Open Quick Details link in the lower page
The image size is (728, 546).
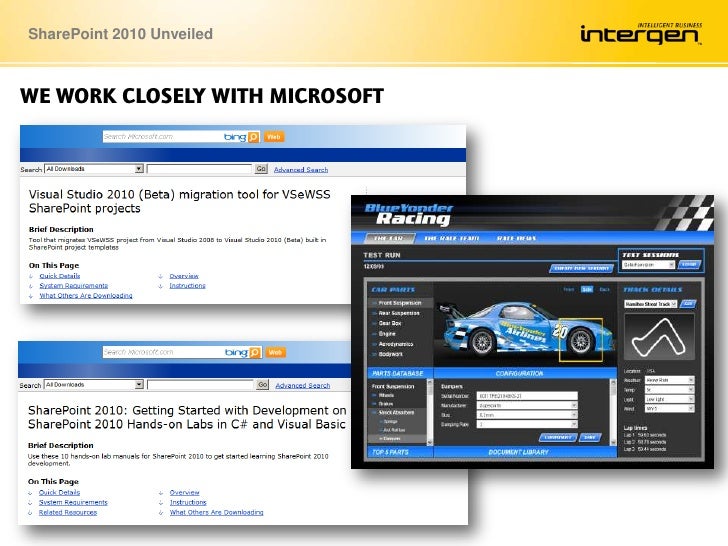click(x=59, y=493)
